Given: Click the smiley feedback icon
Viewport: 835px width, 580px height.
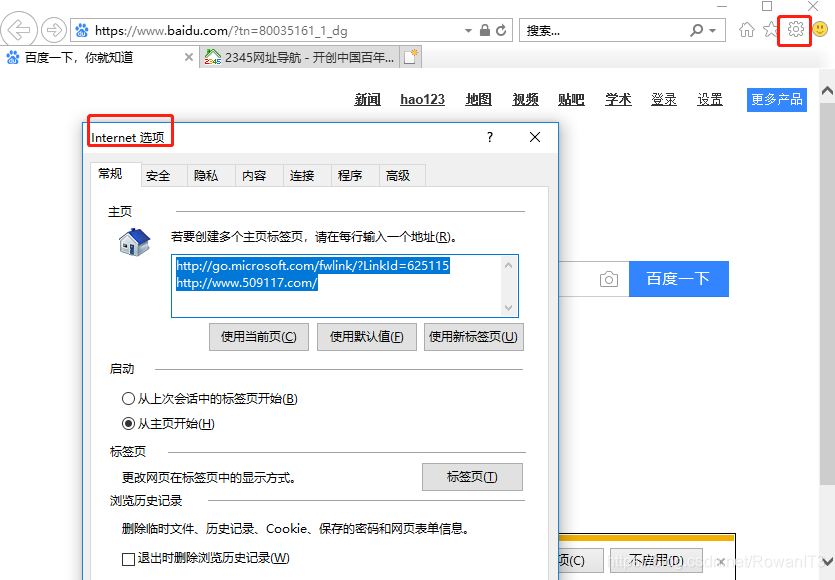Looking at the screenshot, I should [820, 29].
